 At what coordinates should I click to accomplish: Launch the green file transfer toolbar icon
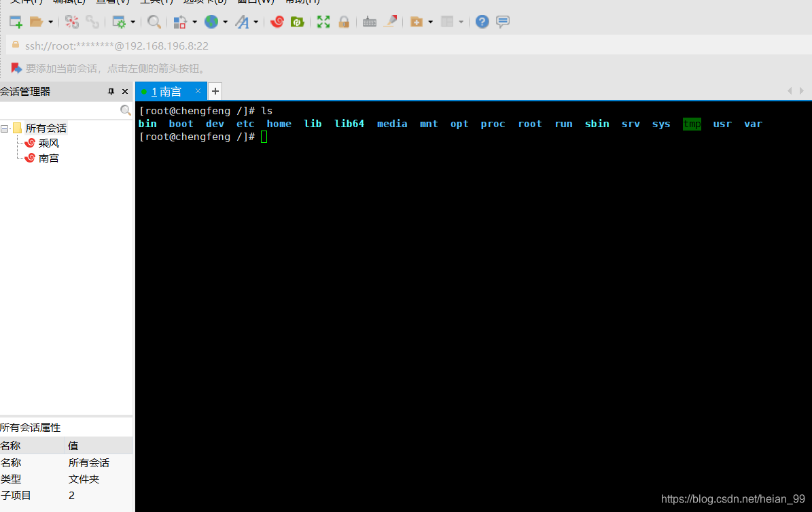[x=297, y=22]
